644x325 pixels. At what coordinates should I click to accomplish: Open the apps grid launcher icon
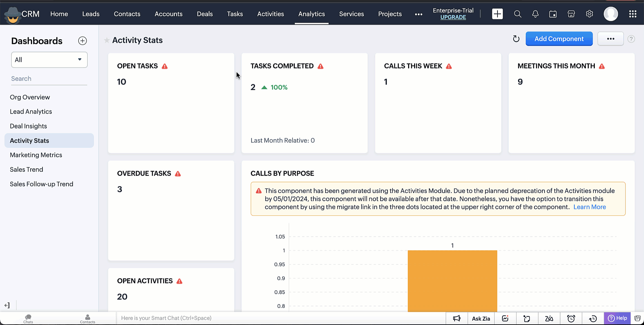point(632,14)
